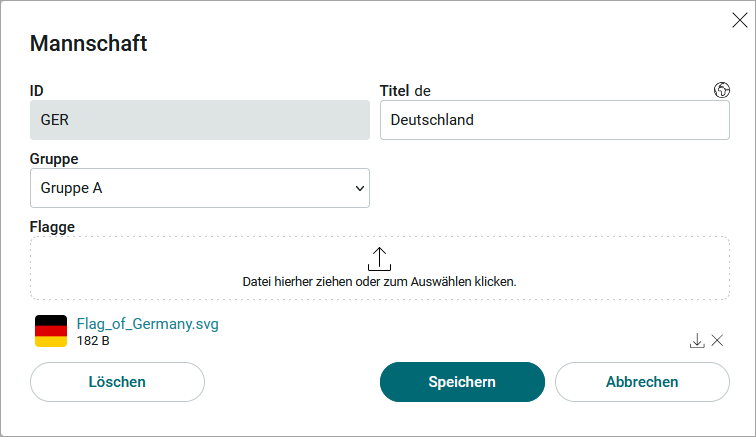Click the disabled ID field showing GER
The image size is (756, 437).
pyautogui.click(x=200, y=120)
